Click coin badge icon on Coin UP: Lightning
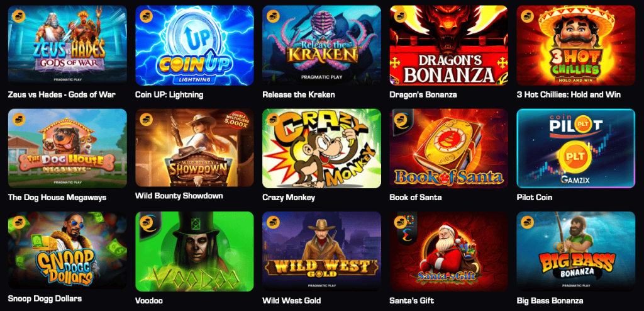The width and height of the screenshot is (644, 311). [x=146, y=16]
